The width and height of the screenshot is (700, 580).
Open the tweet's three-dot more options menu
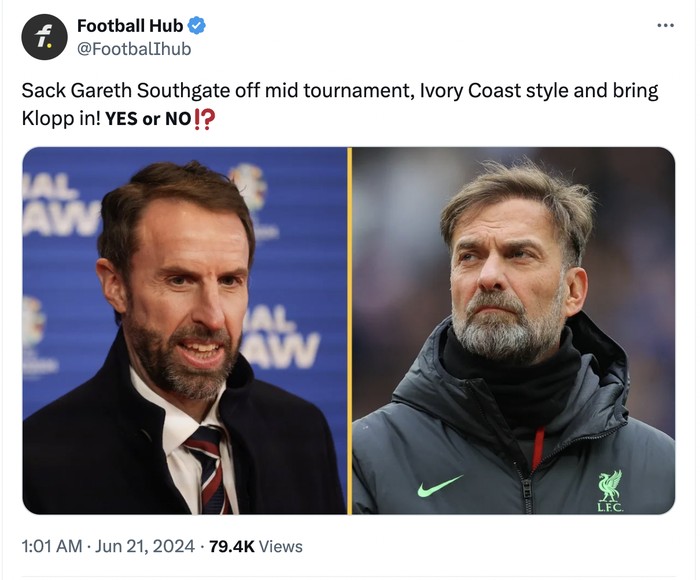point(665,25)
